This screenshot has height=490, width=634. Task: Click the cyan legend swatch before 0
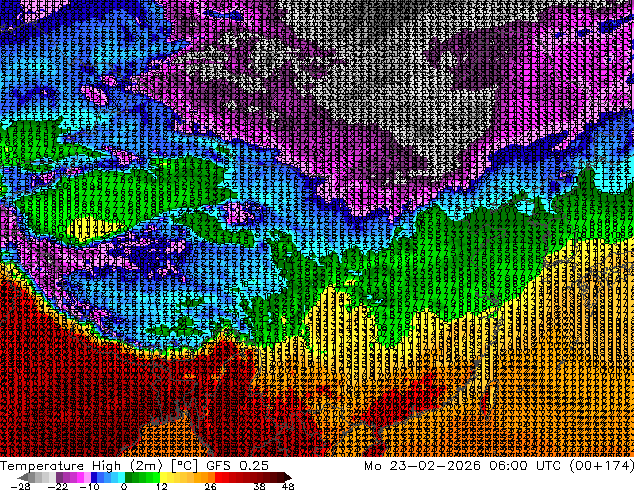tap(121, 477)
